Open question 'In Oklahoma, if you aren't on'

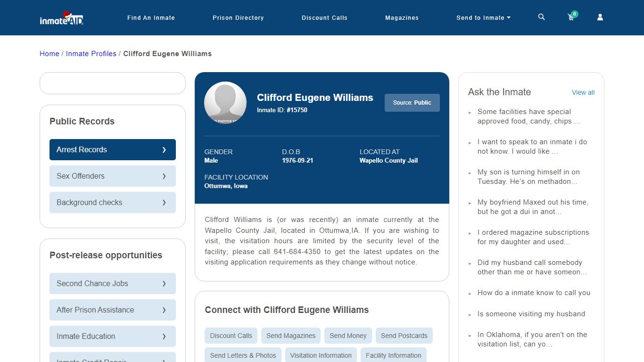(x=532, y=339)
